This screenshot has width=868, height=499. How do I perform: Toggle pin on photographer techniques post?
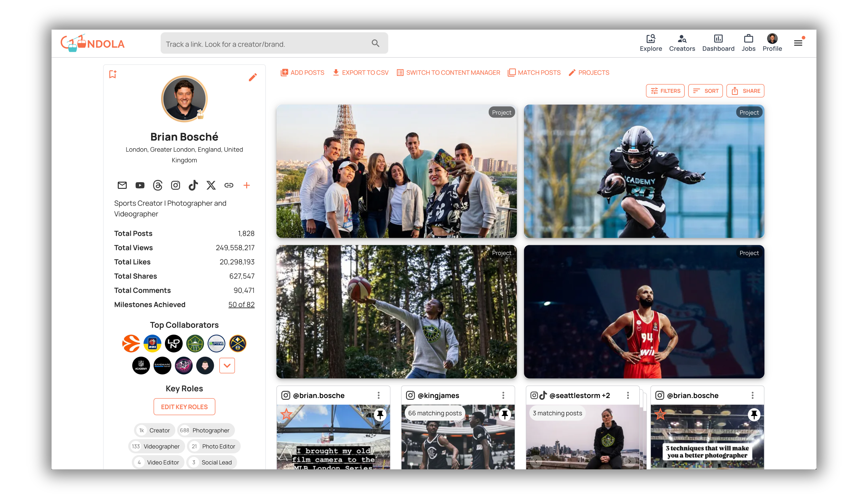[x=754, y=415]
